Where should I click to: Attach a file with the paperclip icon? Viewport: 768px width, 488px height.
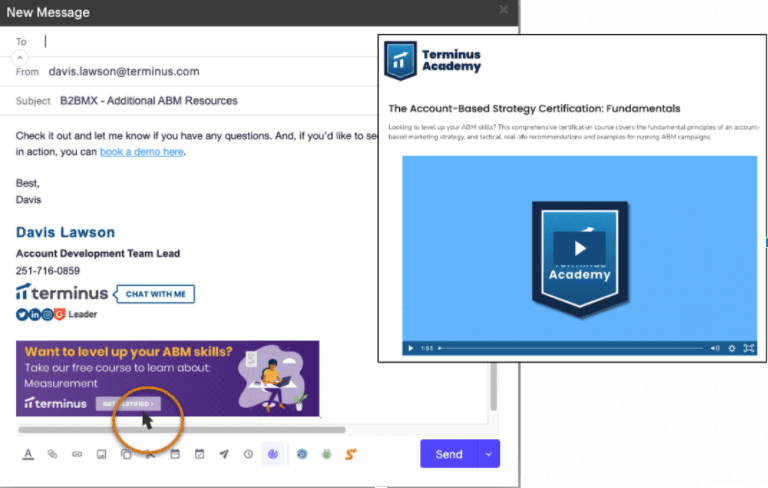point(53,454)
